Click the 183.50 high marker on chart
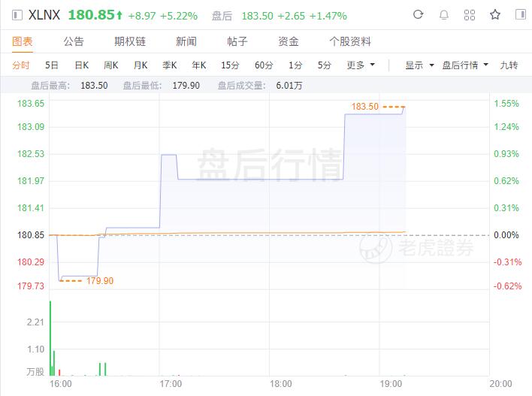 pos(364,107)
